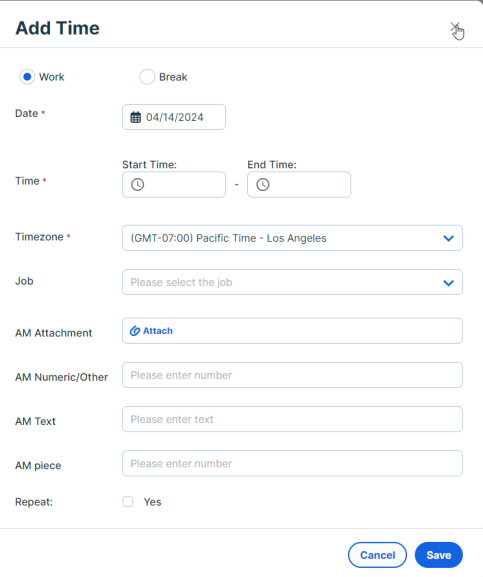Click the date field showing 04/14/2024
Image resolution: width=483 pixels, height=577 pixels.
coord(174,117)
